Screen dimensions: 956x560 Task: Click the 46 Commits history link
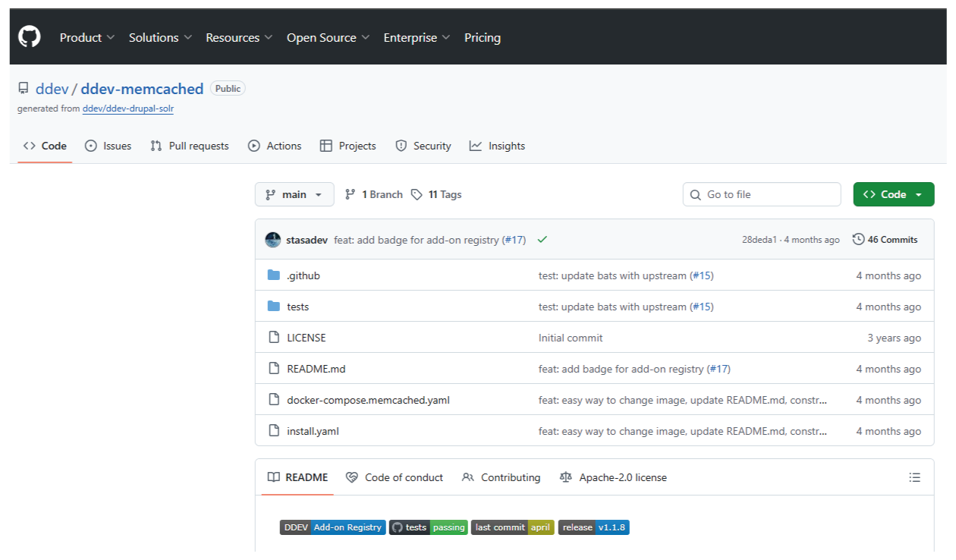coord(885,240)
